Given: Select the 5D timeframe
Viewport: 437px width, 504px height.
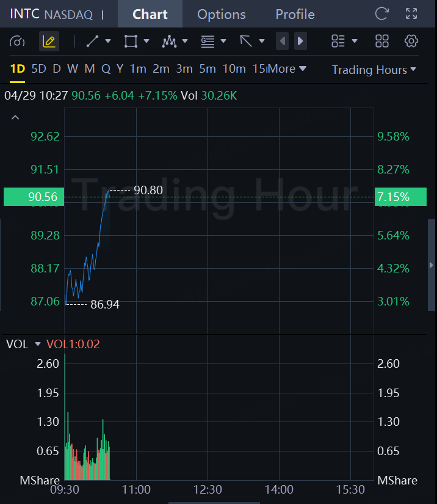Looking at the screenshot, I should click(39, 69).
